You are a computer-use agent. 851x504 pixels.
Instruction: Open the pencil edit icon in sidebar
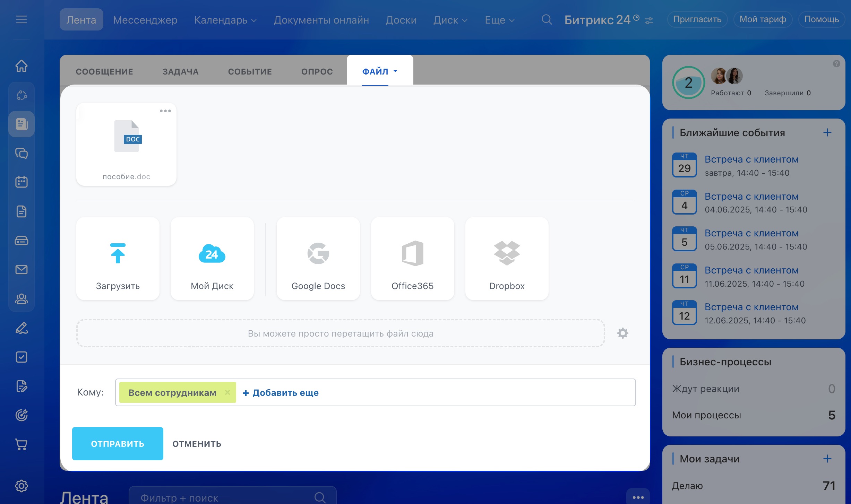(22, 328)
